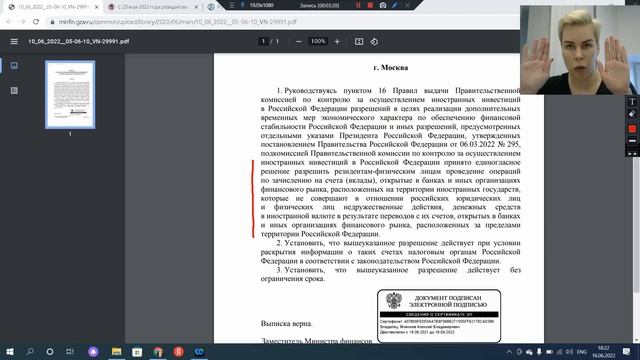
Task: Switch ENG input language indicator
Action: pyautogui.click(x=582, y=352)
